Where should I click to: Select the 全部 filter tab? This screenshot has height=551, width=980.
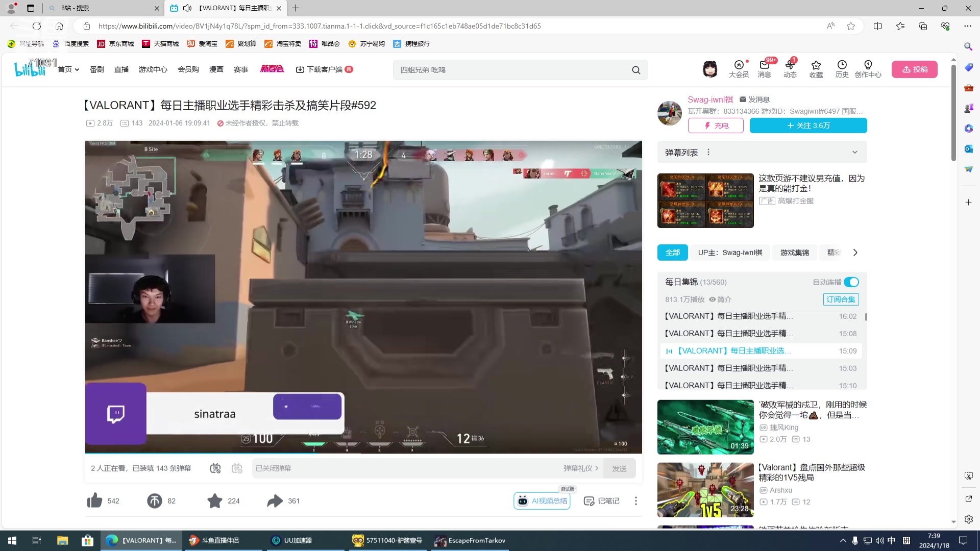pyautogui.click(x=673, y=253)
